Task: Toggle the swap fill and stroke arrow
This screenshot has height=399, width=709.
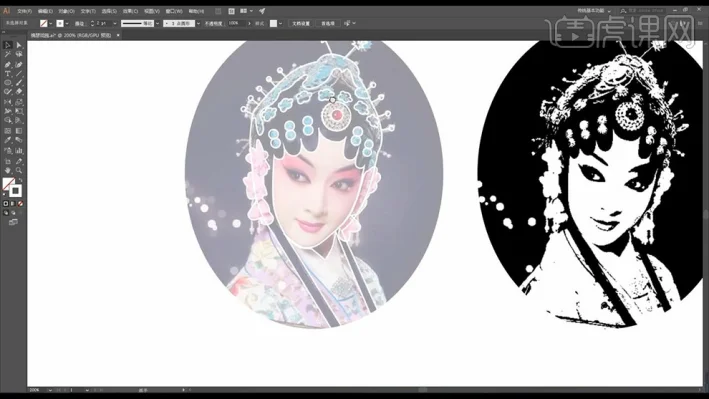Action: tap(20, 180)
